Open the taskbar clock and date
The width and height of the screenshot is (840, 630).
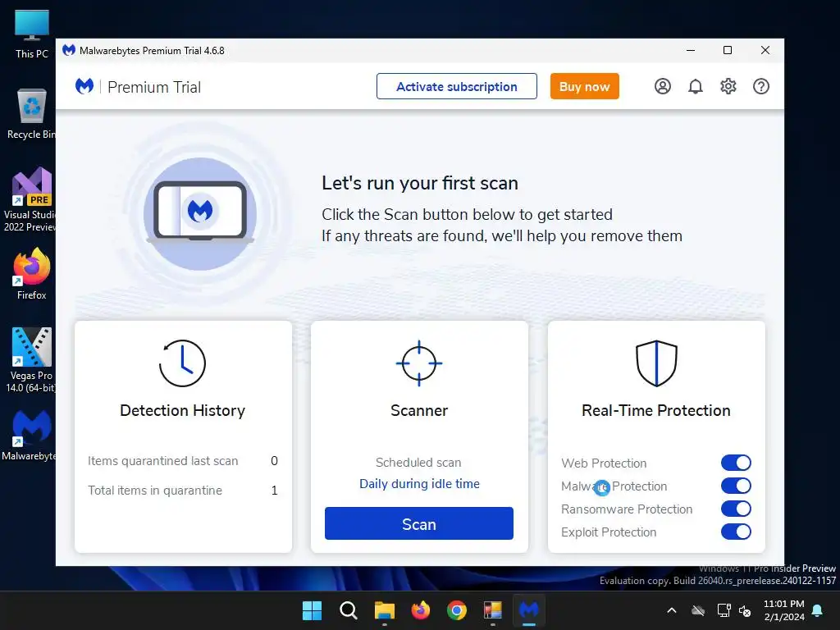[x=784, y=610]
